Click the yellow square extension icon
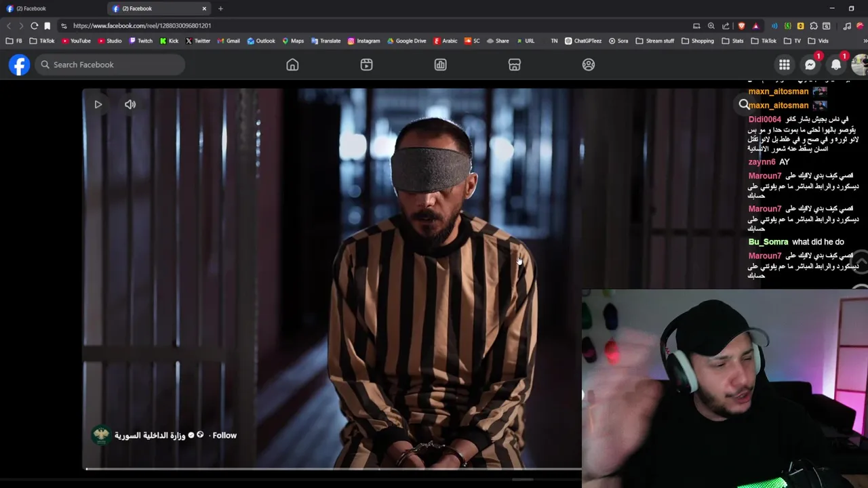 [x=801, y=26]
